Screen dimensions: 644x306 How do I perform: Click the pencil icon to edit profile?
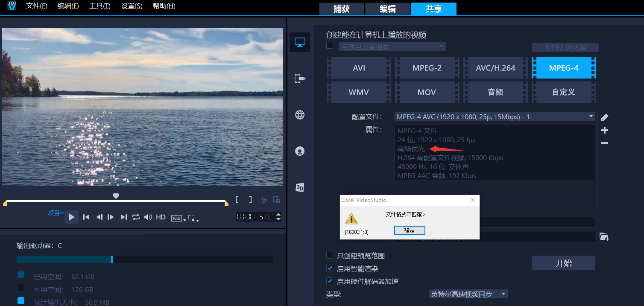point(604,117)
